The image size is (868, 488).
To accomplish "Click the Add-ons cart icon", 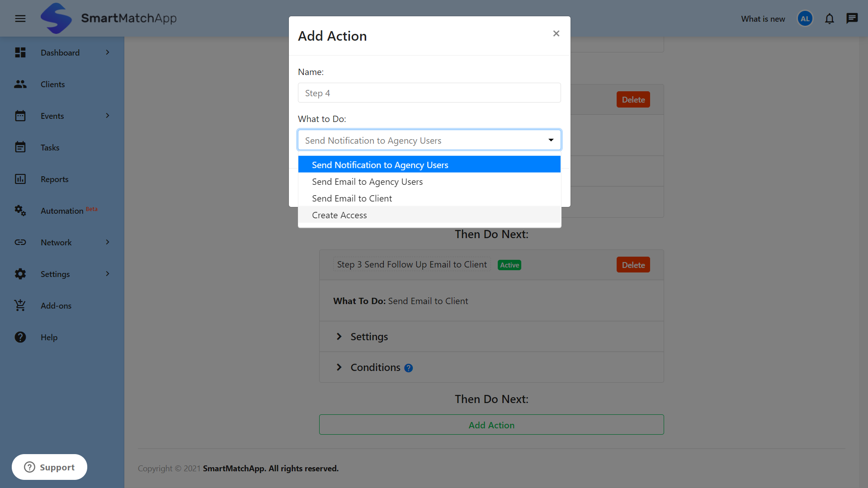I will [20, 305].
